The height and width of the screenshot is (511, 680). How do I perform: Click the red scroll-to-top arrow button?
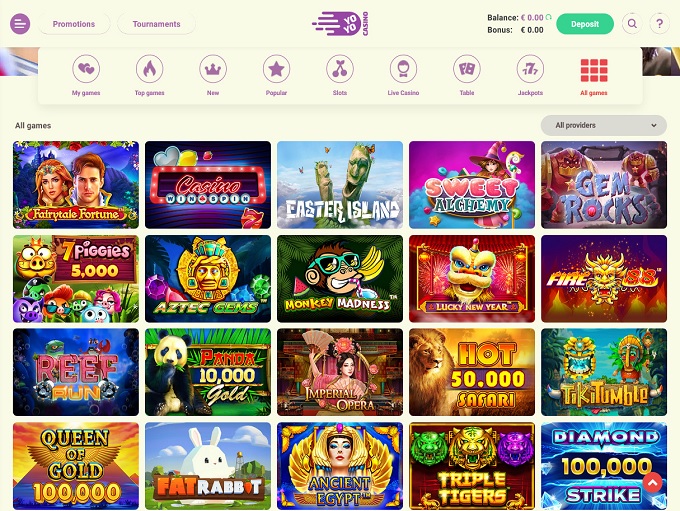click(653, 482)
